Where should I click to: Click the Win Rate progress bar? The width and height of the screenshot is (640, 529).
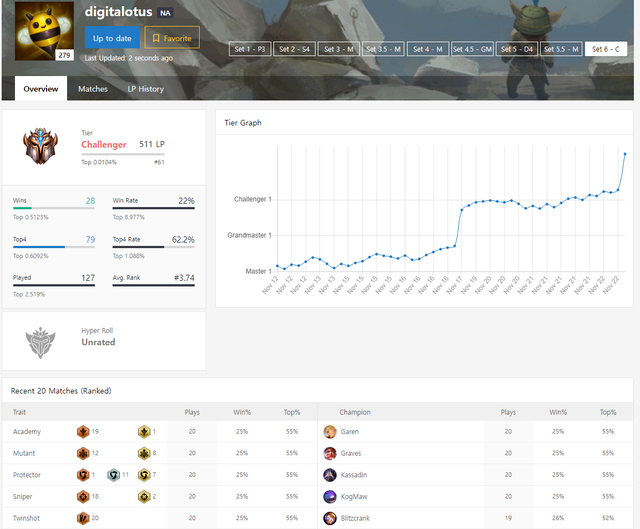pyautogui.click(x=153, y=208)
